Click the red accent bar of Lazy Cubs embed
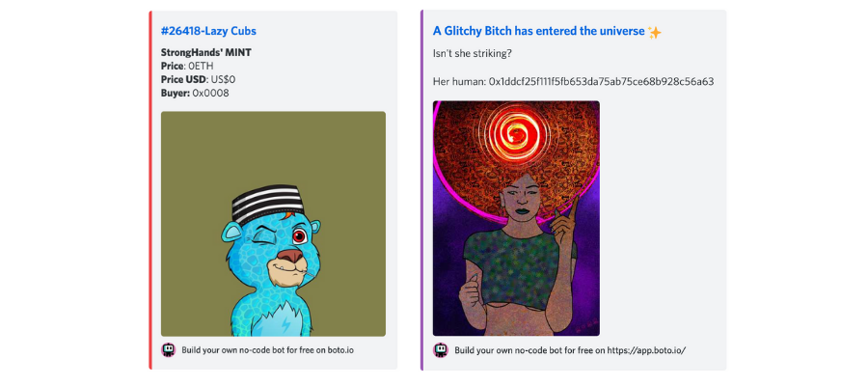Viewport: 868px width, 386px height. click(150, 190)
